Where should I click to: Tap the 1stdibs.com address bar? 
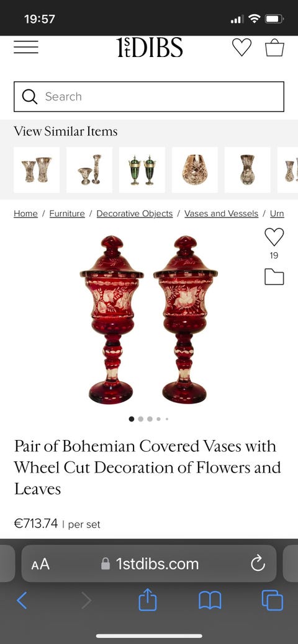[x=149, y=563]
